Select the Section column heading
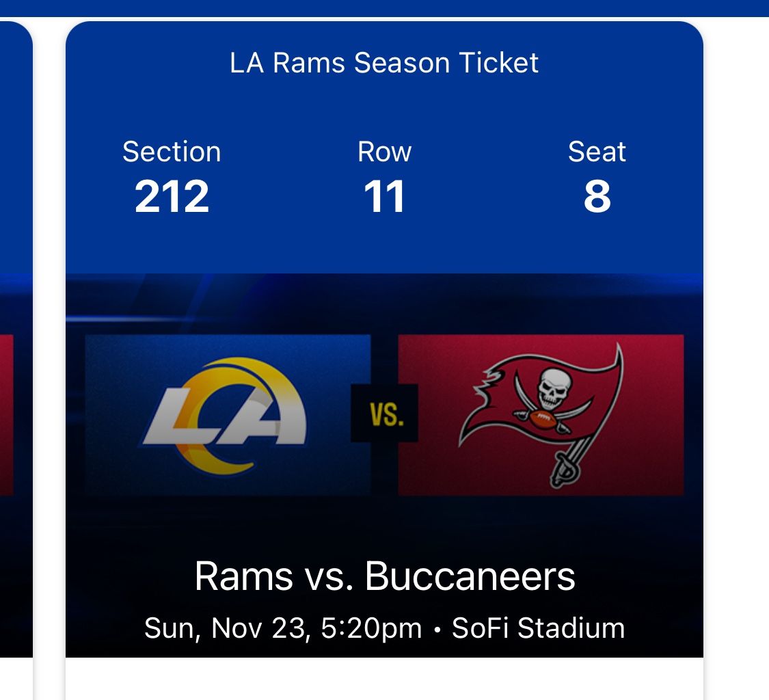Image resolution: width=769 pixels, height=700 pixels. tap(171, 152)
